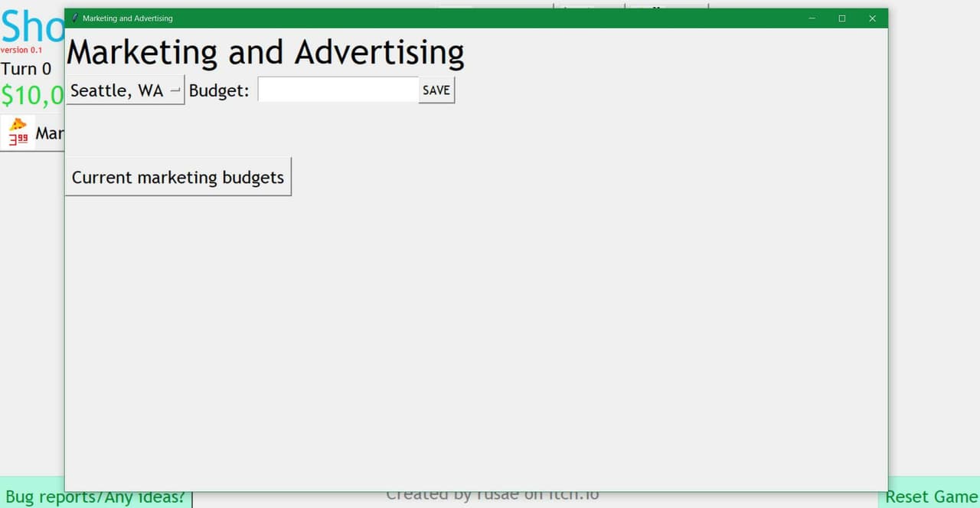The image size is (980, 508).
Task: Show Current marketing budgets
Action: tap(178, 177)
